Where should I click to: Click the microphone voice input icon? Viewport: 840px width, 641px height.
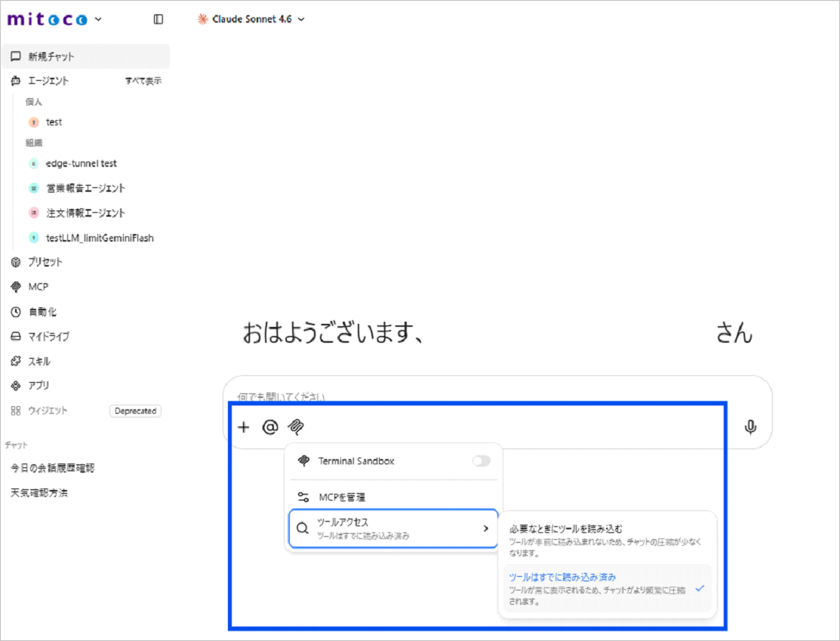tap(750, 427)
